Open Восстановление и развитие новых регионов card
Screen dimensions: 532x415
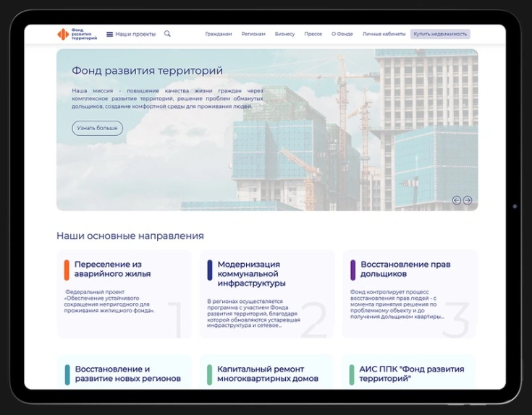point(124,372)
